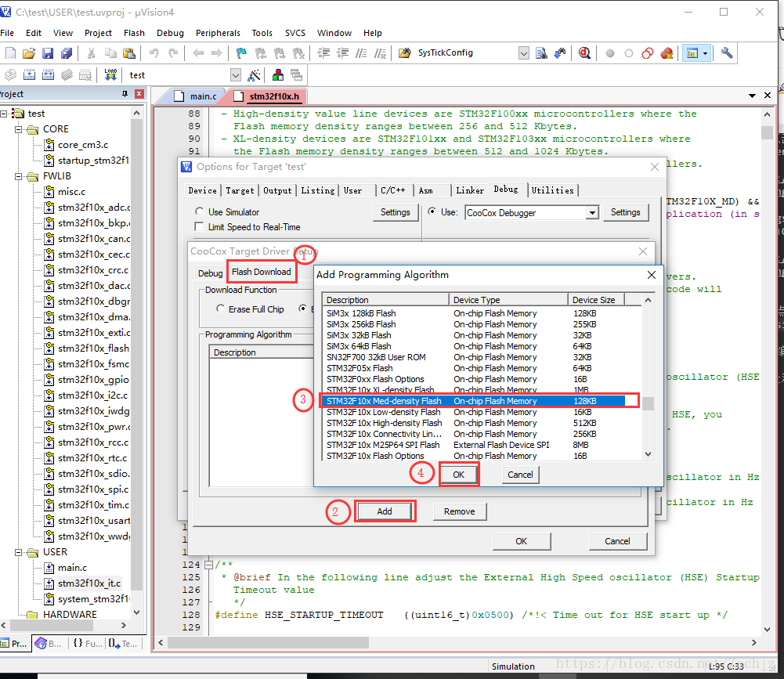The height and width of the screenshot is (679, 784).
Task: Open Configuration wrench icon
Action: [x=727, y=53]
